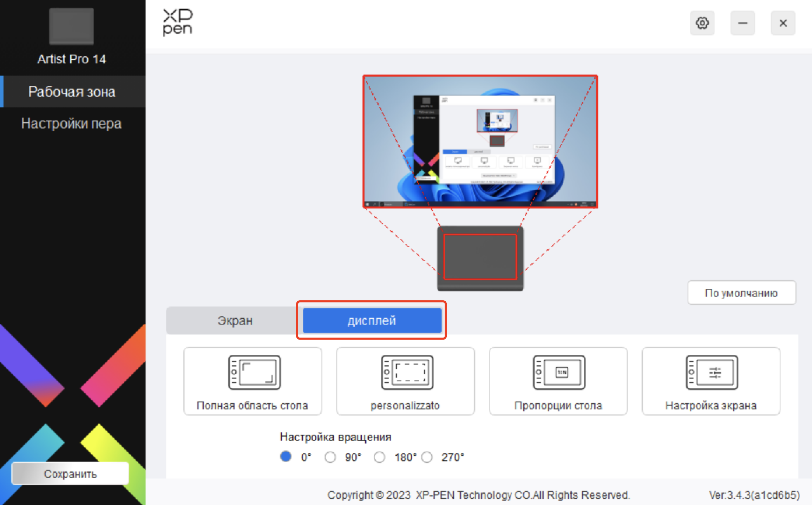Close the XP-Pen window
Viewport: 812px width, 505px height.
click(783, 23)
